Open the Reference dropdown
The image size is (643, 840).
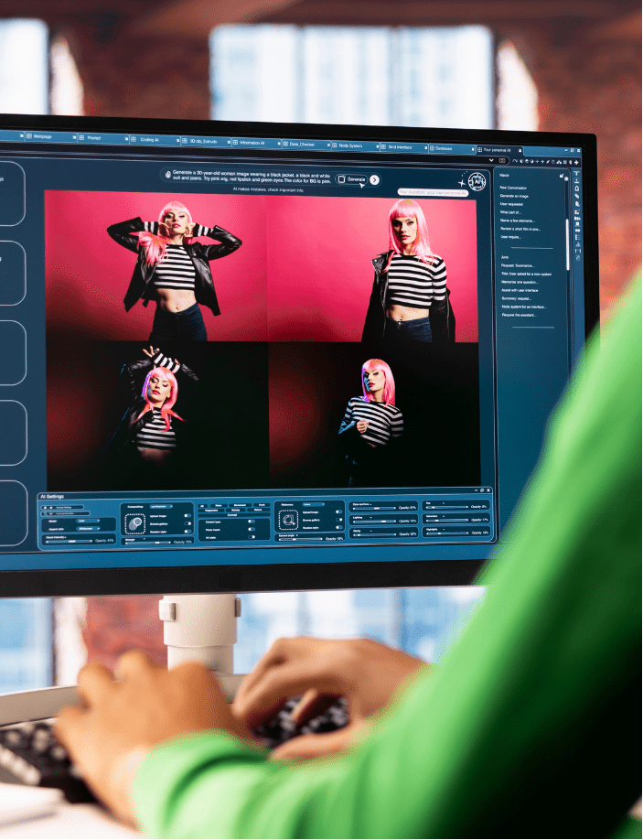pyautogui.click(x=312, y=504)
